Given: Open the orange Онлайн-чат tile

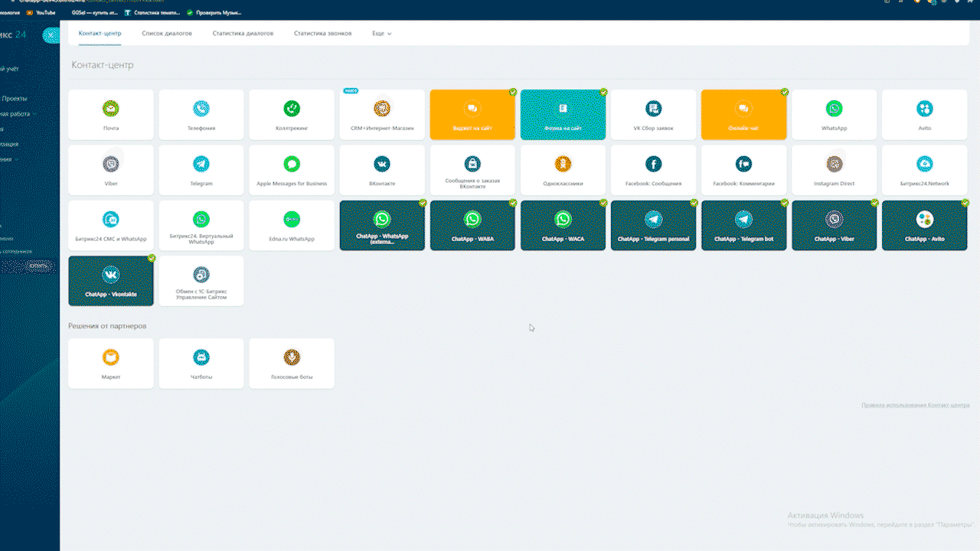Looking at the screenshot, I should [743, 115].
